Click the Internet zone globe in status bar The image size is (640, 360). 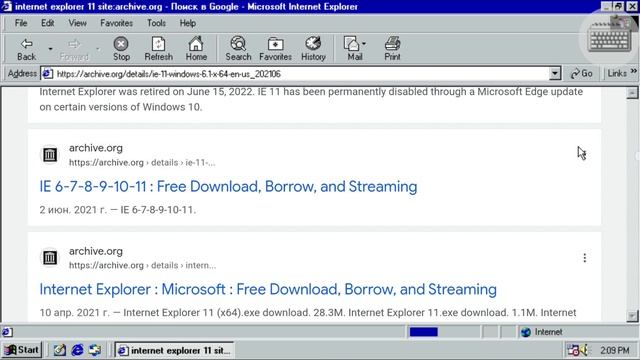pyautogui.click(x=526, y=332)
